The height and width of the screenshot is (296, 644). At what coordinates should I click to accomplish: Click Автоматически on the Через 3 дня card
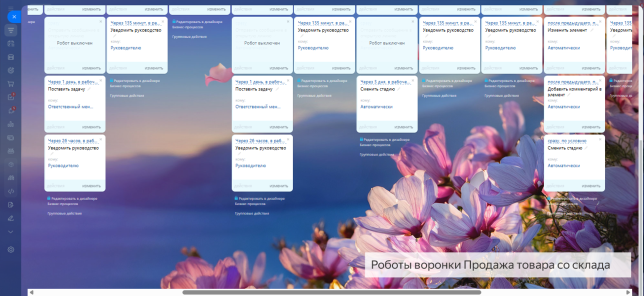376,107
